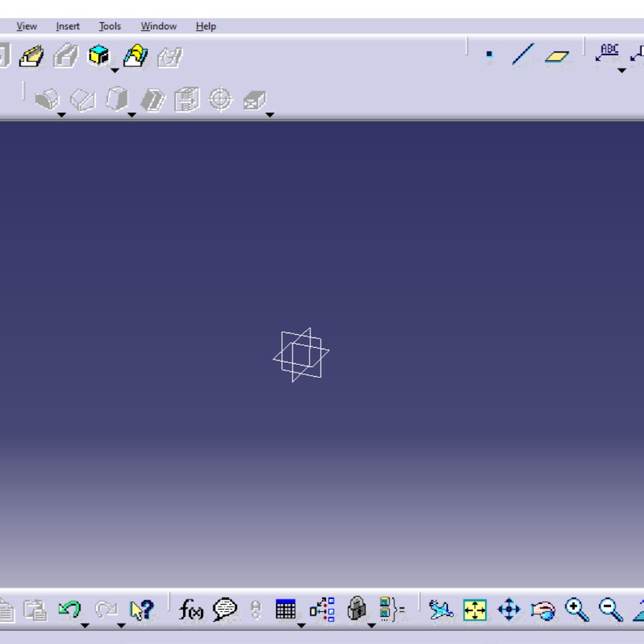This screenshot has width=644, height=644.
Task: Open the Window menu
Action: pos(159,26)
